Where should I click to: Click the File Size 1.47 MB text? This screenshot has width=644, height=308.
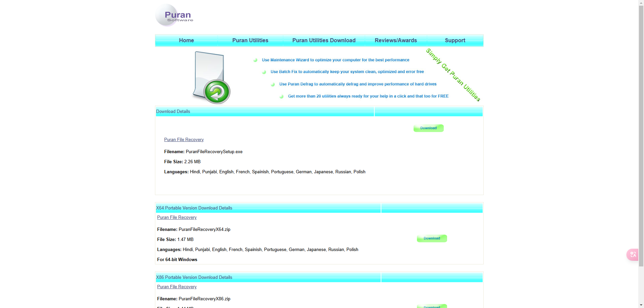(175, 240)
